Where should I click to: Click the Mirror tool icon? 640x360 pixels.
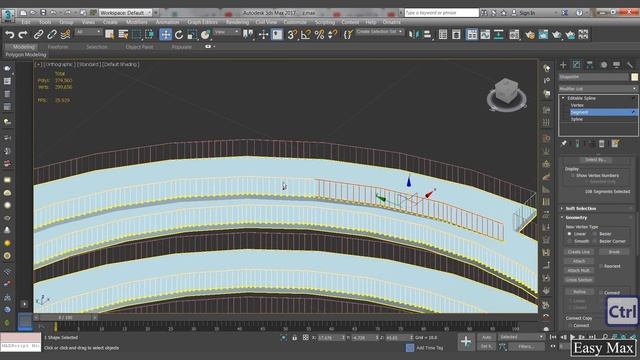(x=413, y=35)
